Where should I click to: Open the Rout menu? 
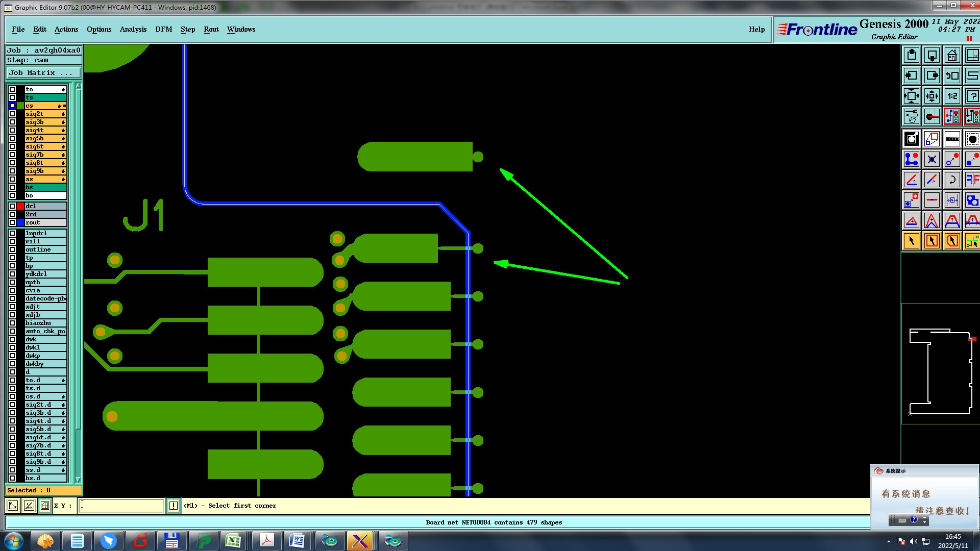[211, 29]
